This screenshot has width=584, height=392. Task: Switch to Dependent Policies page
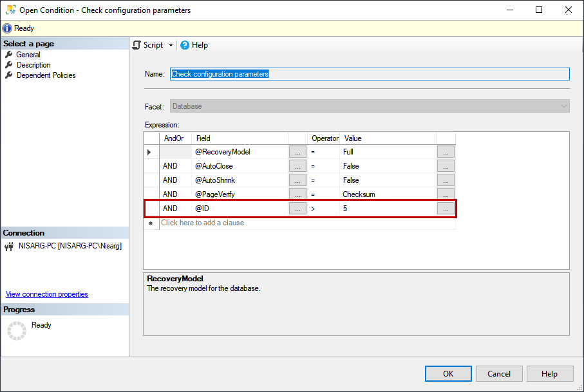(46, 75)
